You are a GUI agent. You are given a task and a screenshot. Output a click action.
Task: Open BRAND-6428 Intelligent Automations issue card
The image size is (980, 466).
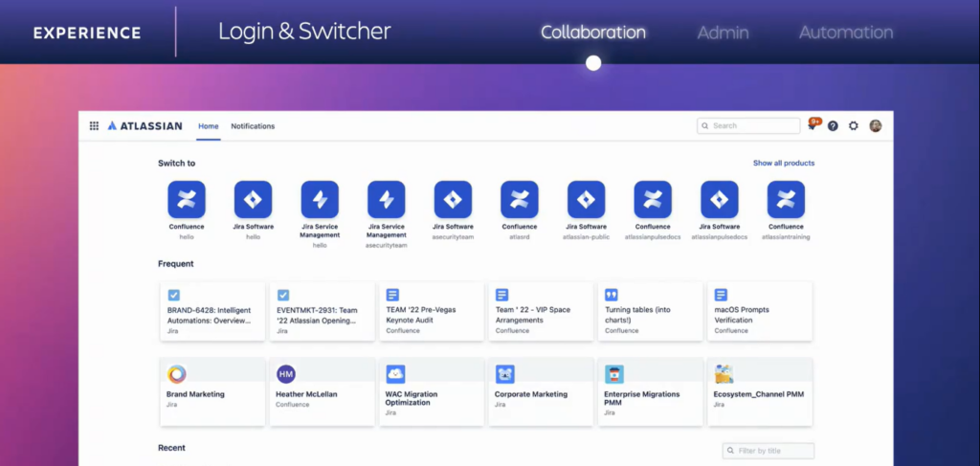212,311
